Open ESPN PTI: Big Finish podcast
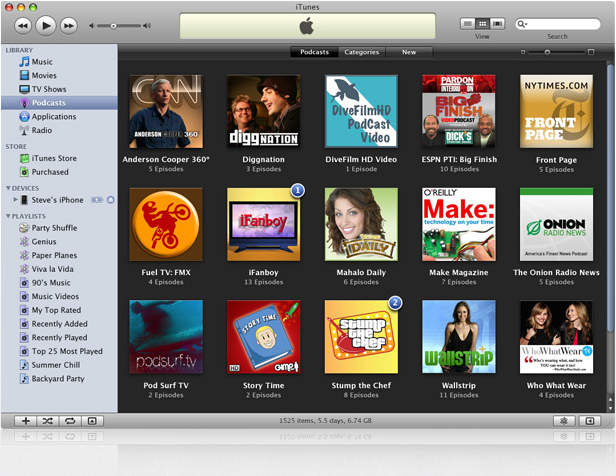Viewport: 616px width, 476px height. pyautogui.click(x=459, y=112)
